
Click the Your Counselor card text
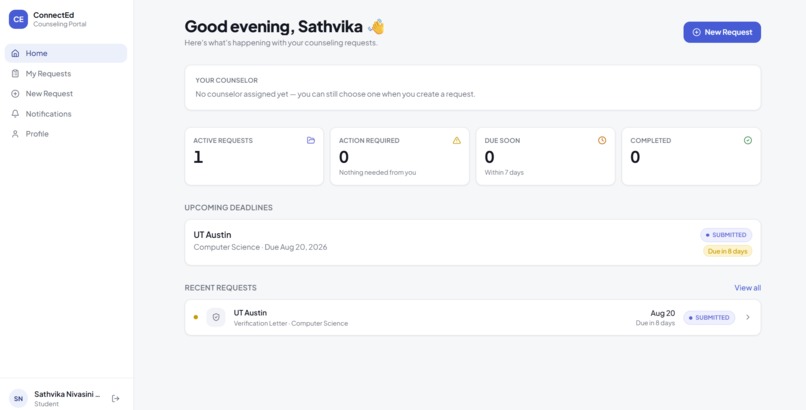click(x=335, y=94)
